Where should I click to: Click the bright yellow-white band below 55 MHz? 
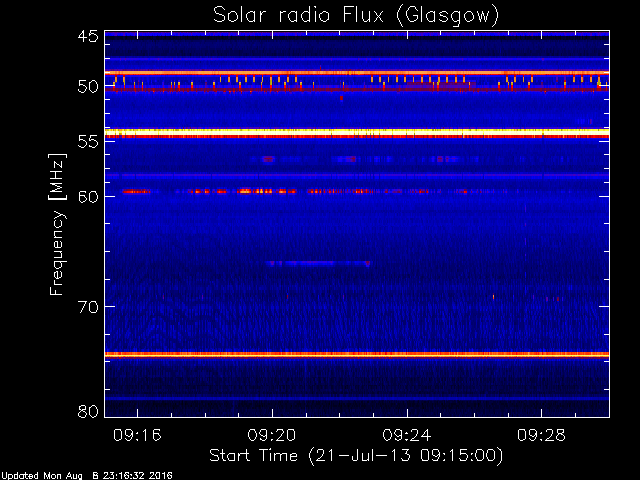point(357,132)
